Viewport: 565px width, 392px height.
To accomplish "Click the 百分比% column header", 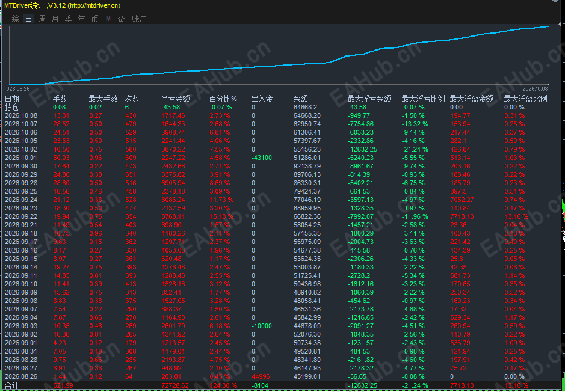I will (x=223, y=99).
